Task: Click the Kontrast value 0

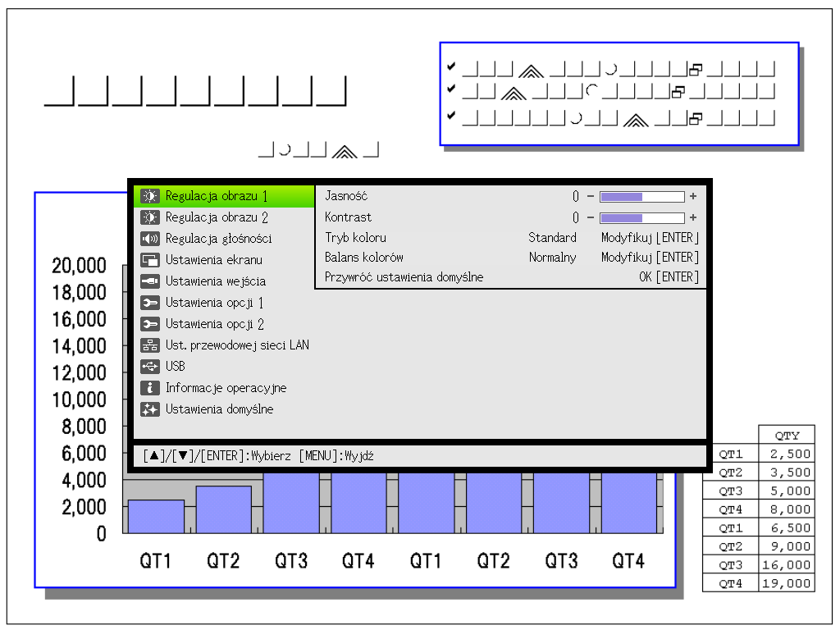Action: [575, 217]
